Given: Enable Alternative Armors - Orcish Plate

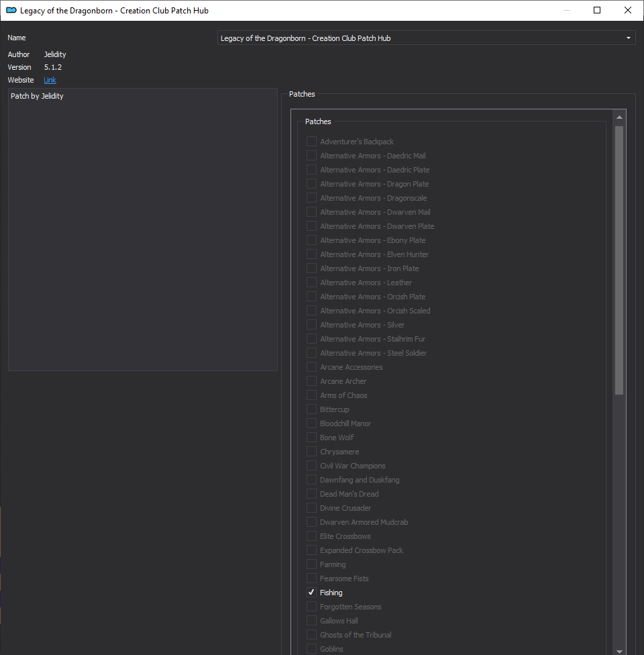Looking at the screenshot, I should (x=311, y=297).
